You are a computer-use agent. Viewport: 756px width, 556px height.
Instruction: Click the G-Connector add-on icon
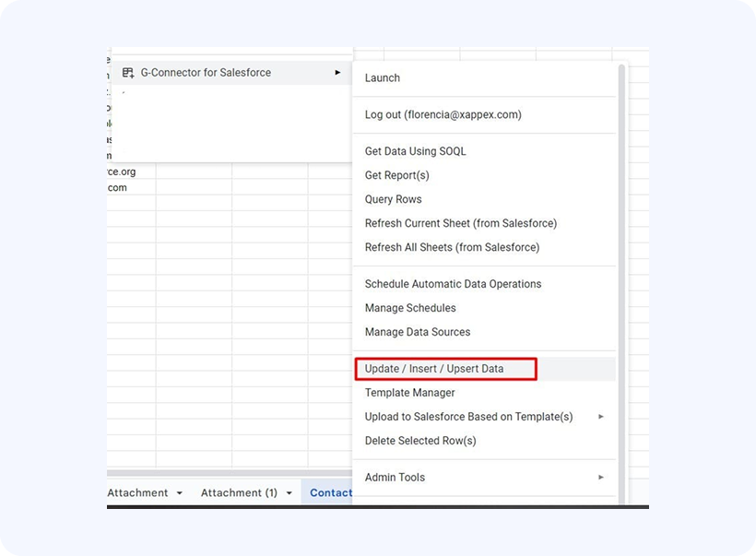click(x=128, y=73)
